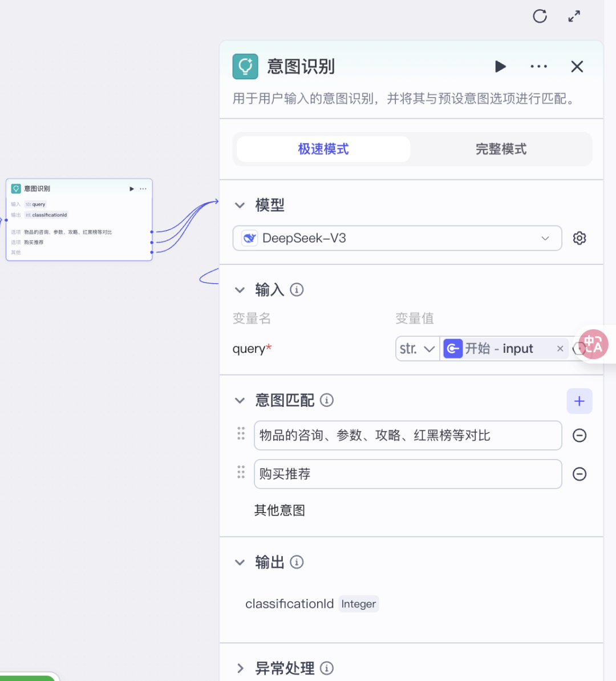Open the DeepSeek-V3 model dropdown
This screenshot has height=681, width=616.
(x=397, y=238)
